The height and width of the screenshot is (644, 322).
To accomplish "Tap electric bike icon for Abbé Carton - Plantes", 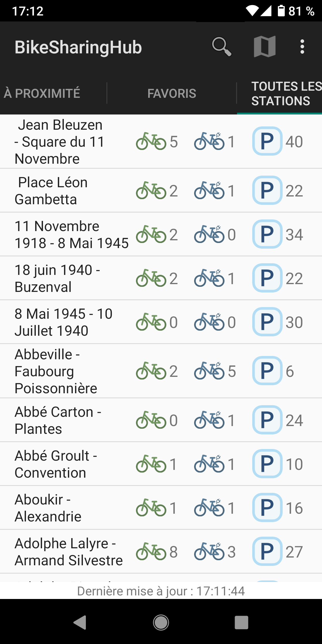I will coord(209,420).
